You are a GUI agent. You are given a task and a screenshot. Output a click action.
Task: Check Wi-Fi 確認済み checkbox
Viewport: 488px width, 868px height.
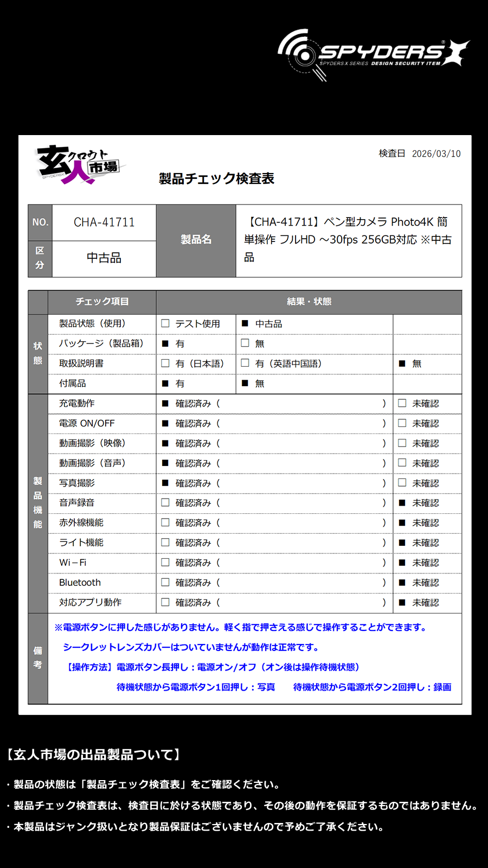click(x=165, y=563)
